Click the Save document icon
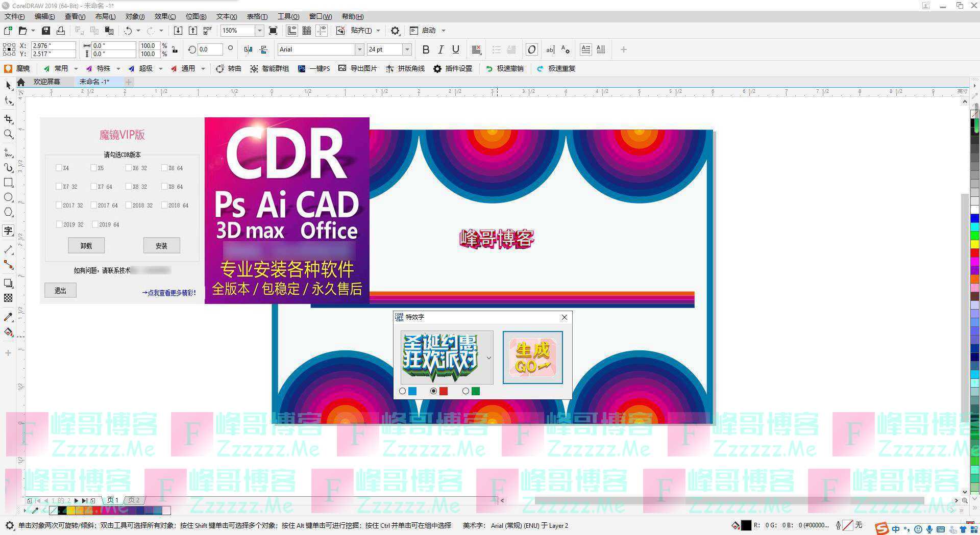Image resolution: width=980 pixels, height=535 pixels. [x=46, y=31]
